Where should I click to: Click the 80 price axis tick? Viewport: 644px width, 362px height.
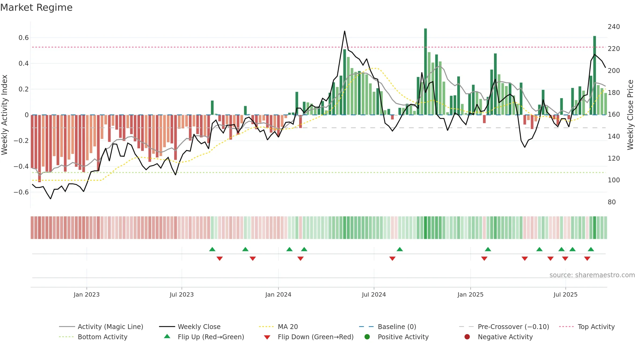(x=612, y=202)
